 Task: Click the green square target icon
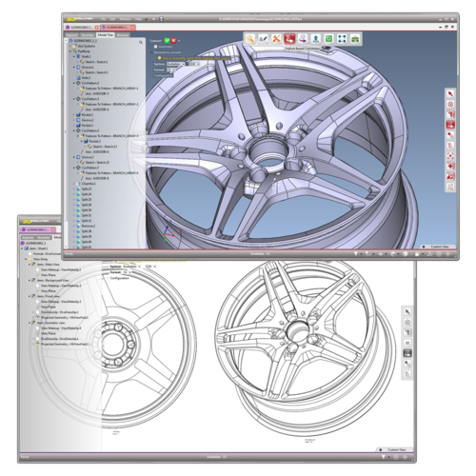pyautogui.click(x=328, y=39)
